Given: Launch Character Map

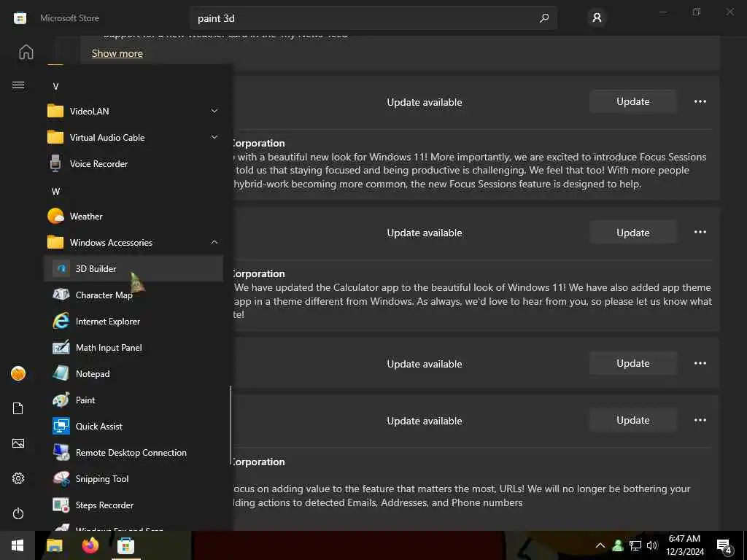Looking at the screenshot, I should click(x=133, y=295).
